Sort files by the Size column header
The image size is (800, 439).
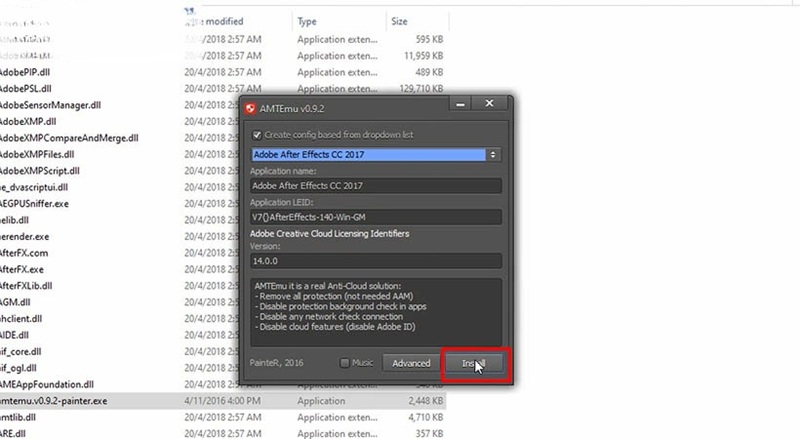click(x=399, y=21)
